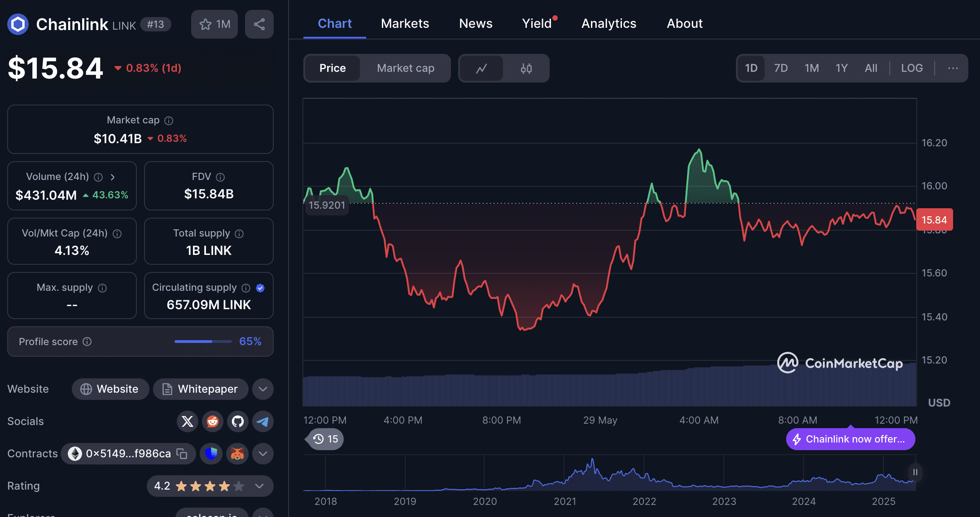Open the Reddit social link
This screenshot has height=517, width=980.
[213, 421]
